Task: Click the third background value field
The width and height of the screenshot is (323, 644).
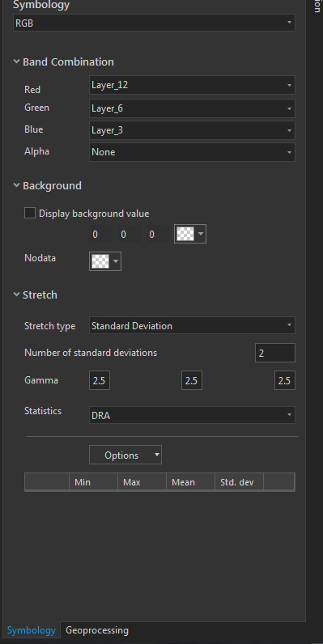Action: point(157,234)
